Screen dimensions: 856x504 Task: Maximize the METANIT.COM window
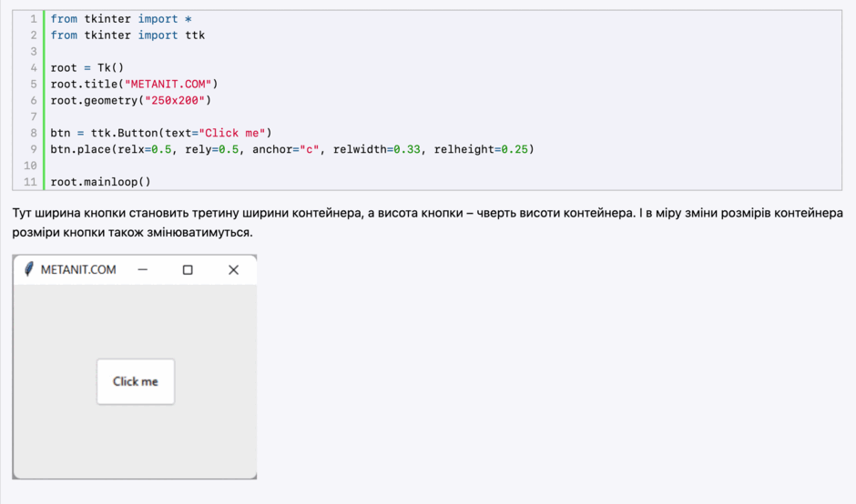click(188, 269)
